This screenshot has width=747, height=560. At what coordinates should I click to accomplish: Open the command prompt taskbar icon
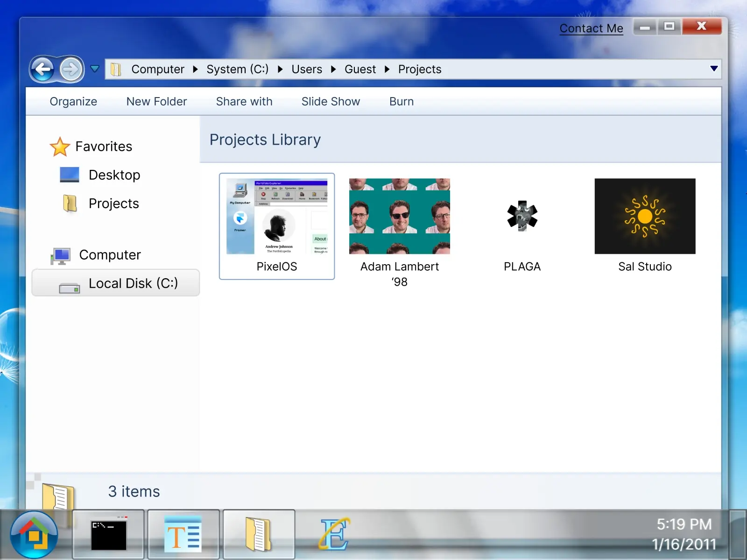pyautogui.click(x=108, y=534)
